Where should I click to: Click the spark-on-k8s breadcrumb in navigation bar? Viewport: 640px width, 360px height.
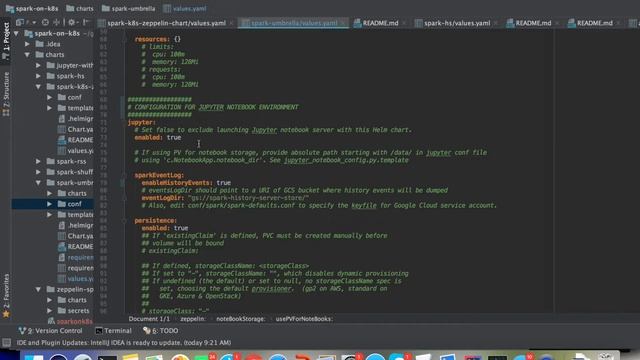point(32,8)
